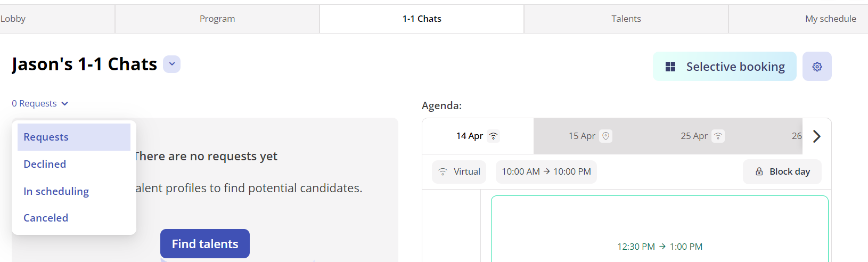This screenshot has width=868, height=262.
Task: Click the lock icon on Block day
Action: pos(759,171)
